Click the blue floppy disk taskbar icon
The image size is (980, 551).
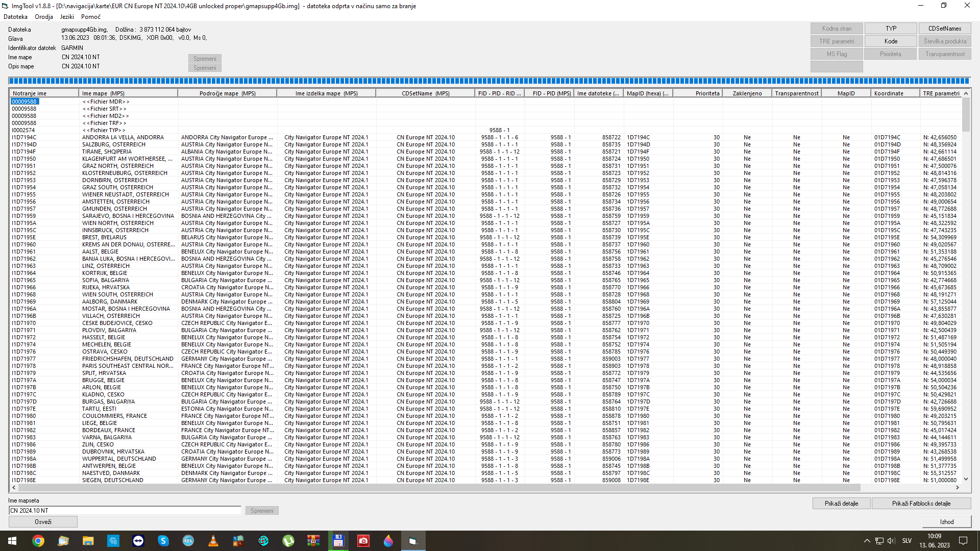point(338,541)
